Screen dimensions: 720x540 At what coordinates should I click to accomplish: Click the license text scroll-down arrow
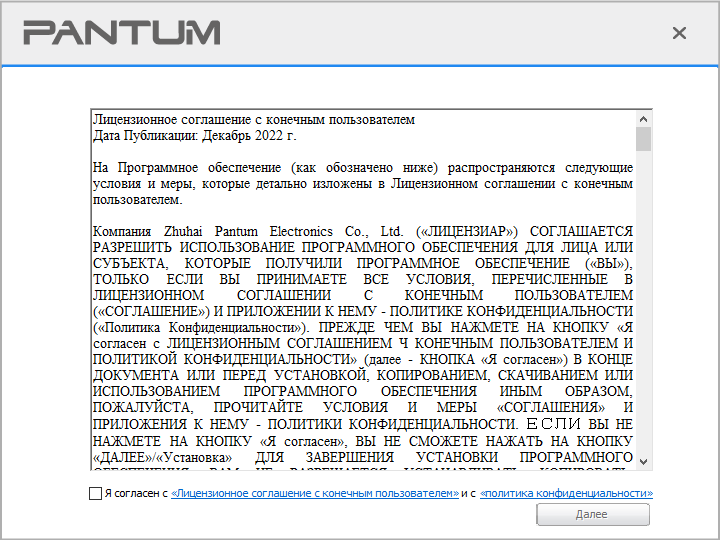coord(643,461)
